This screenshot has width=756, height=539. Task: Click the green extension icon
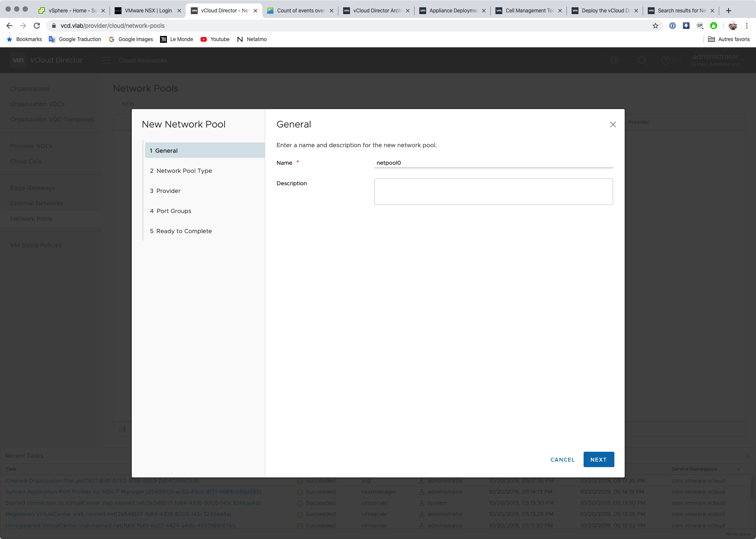713,26
